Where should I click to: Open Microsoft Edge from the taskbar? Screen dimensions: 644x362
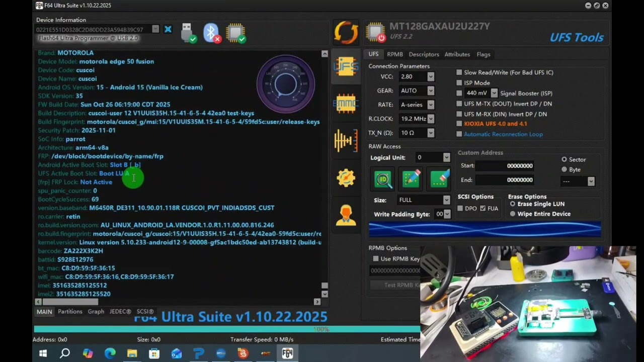pyautogui.click(x=110, y=353)
